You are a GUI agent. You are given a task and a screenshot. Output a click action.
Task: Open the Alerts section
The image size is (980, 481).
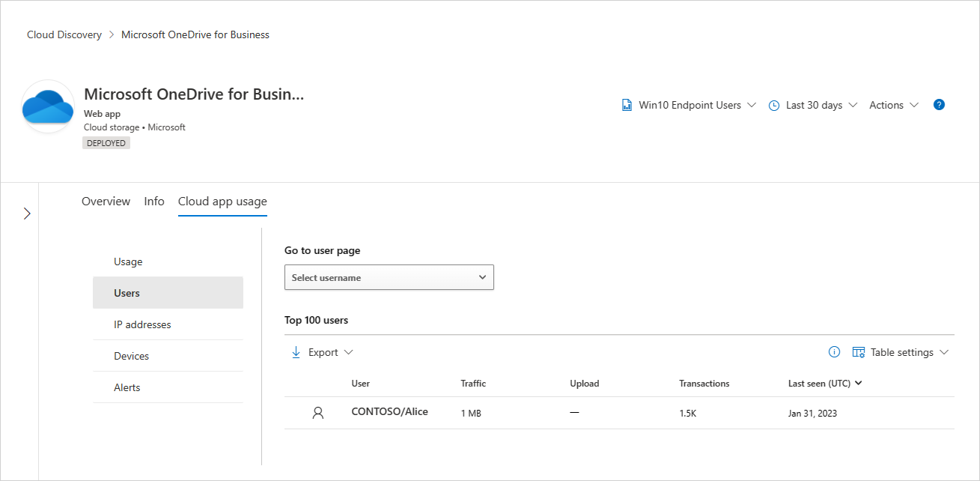pos(127,387)
